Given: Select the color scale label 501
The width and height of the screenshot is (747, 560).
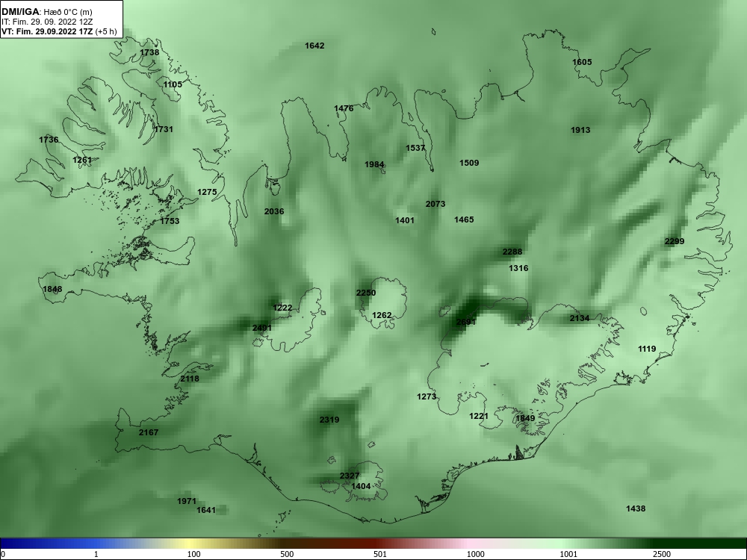Looking at the screenshot, I should pos(380,554).
